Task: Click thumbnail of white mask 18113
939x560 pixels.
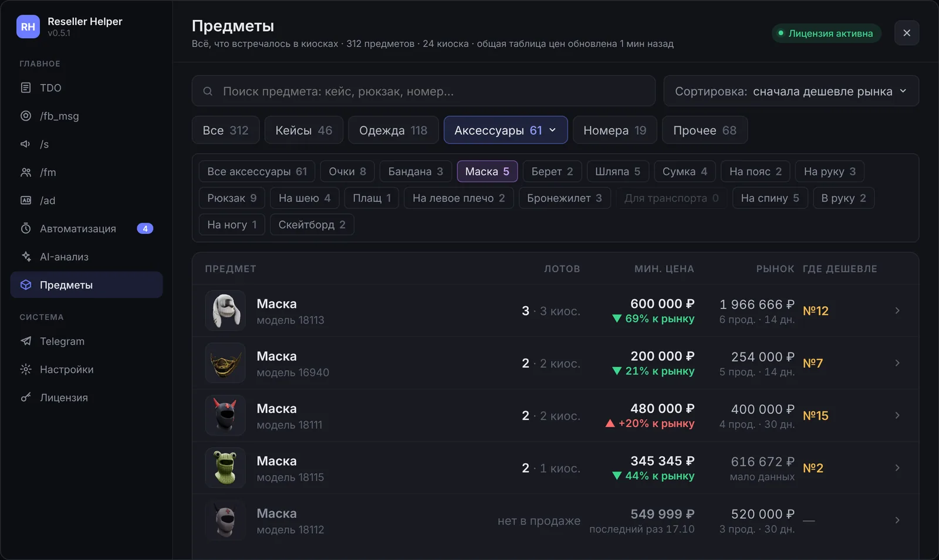Action: [x=225, y=311]
